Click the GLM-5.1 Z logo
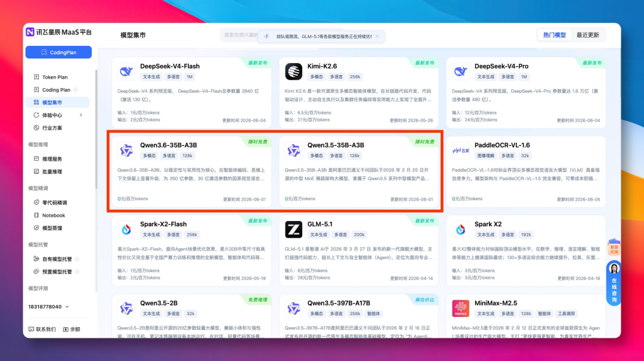 pyautogui.click(x=293, y=229)
